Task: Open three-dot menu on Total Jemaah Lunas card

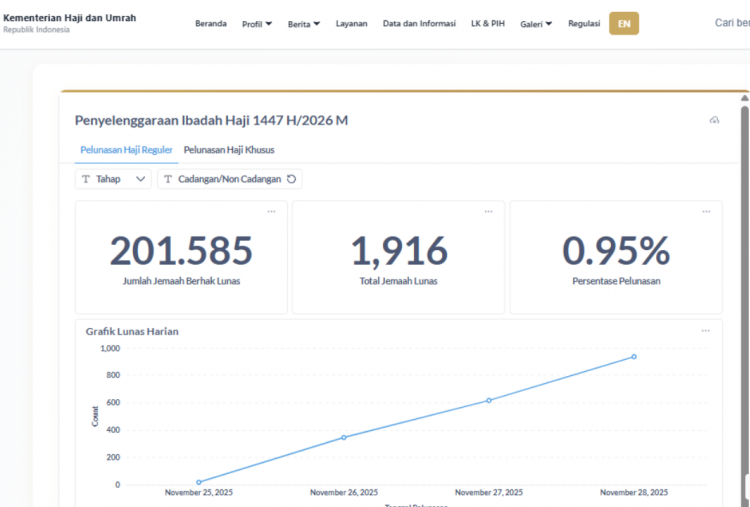Action: click(488, 211)
